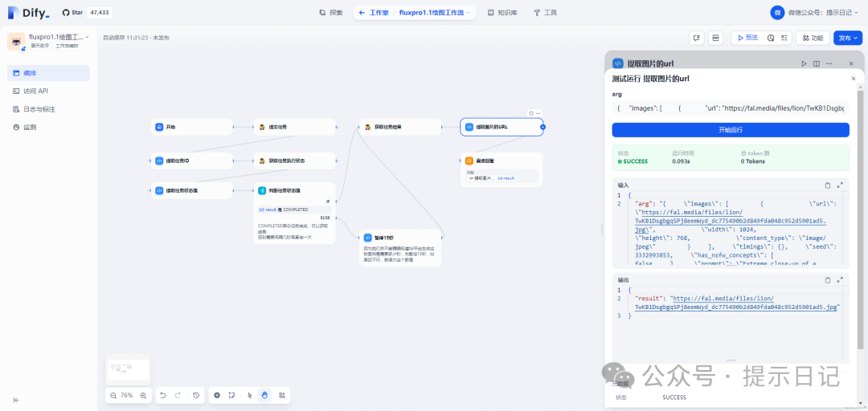
Task: Collapse the left sidebar with bottom toggle
Action: 16,400
